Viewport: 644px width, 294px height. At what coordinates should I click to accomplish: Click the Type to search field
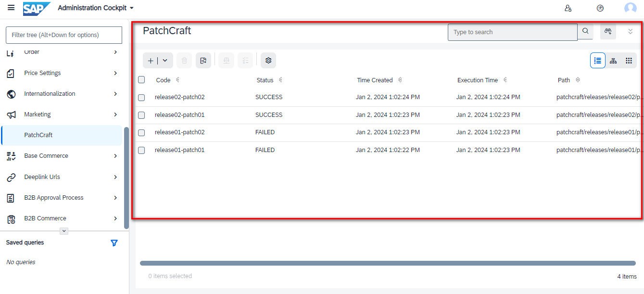point(512,32)
